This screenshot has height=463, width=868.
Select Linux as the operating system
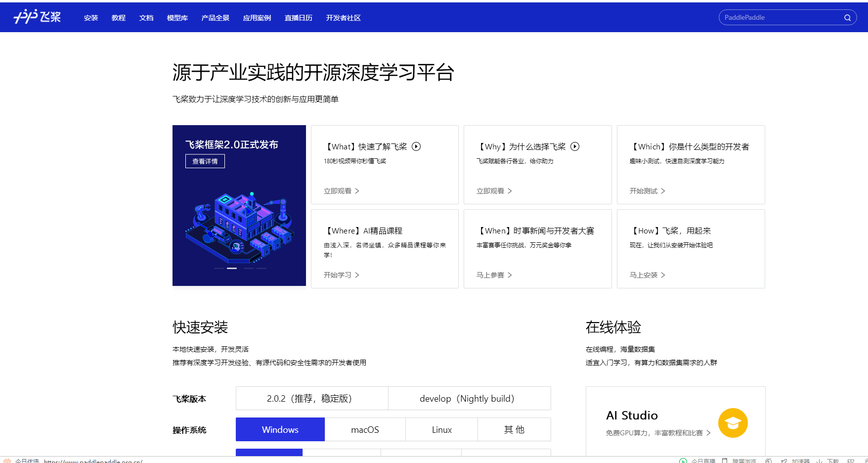441,429
